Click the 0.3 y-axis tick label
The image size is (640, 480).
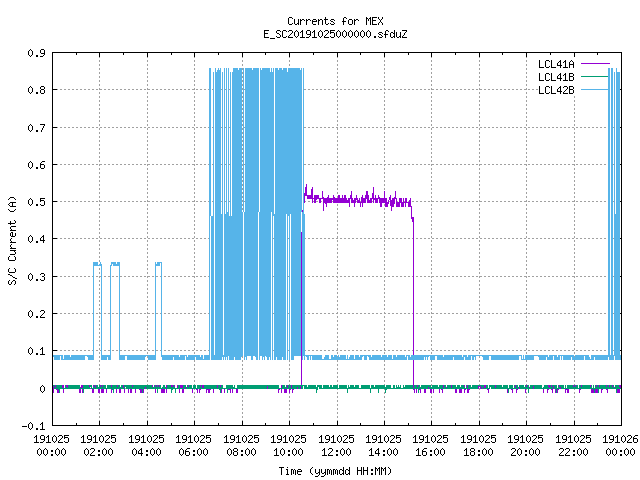click(x=36, y=277)
